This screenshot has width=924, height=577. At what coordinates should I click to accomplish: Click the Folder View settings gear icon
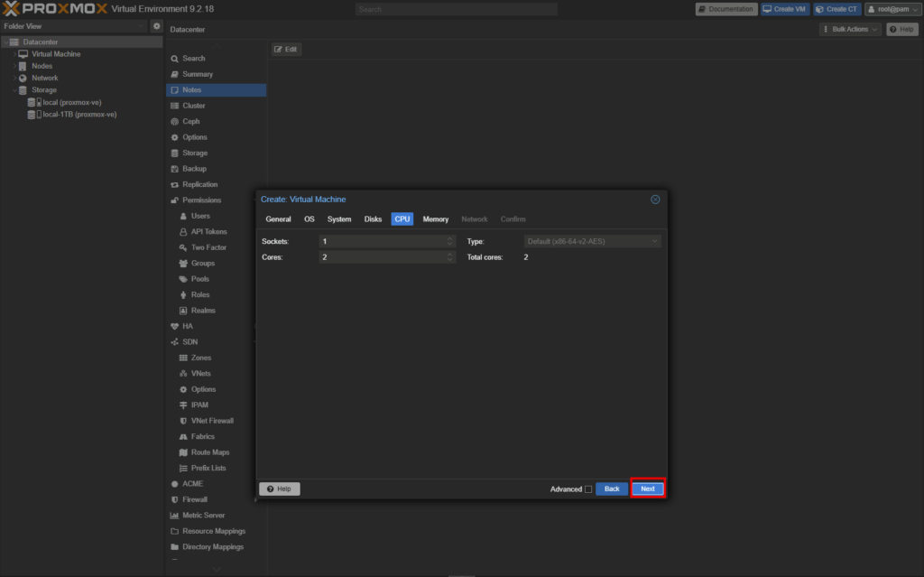pos(156,26)
